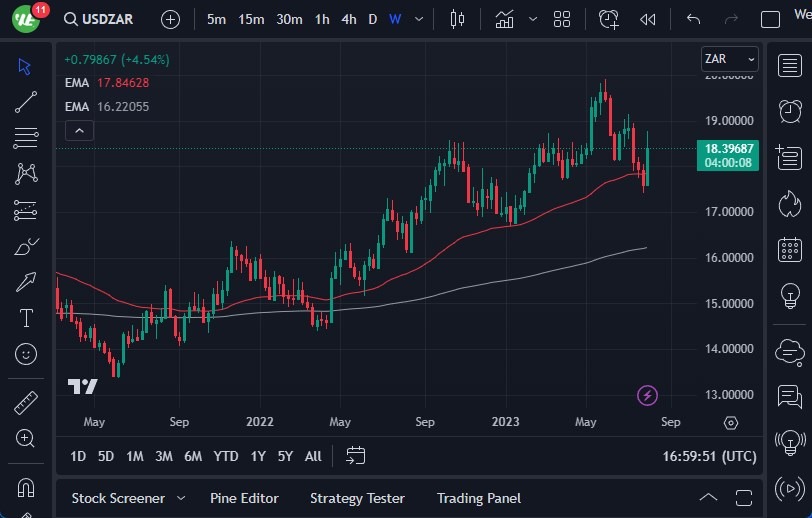
Task: Switch the timeframe to 4h
Action: point(348,19)
